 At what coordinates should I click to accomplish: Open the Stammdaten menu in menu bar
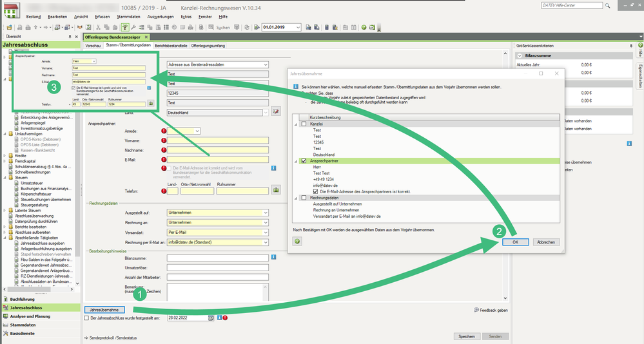click(x=128, y=16)
